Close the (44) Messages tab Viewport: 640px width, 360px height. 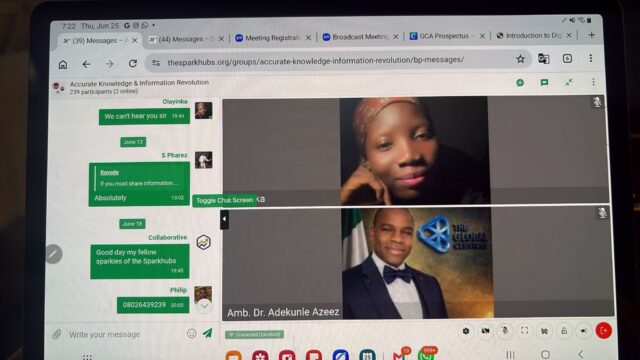pos(221,39)
